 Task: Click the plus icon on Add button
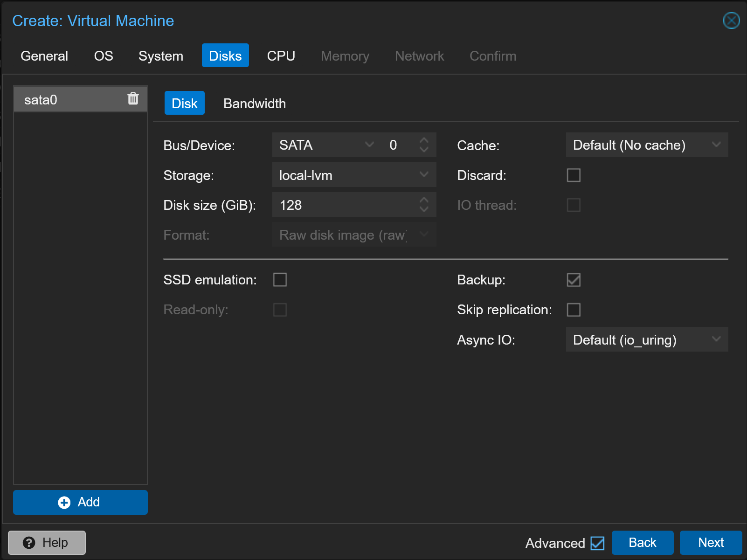coord(64,502)
